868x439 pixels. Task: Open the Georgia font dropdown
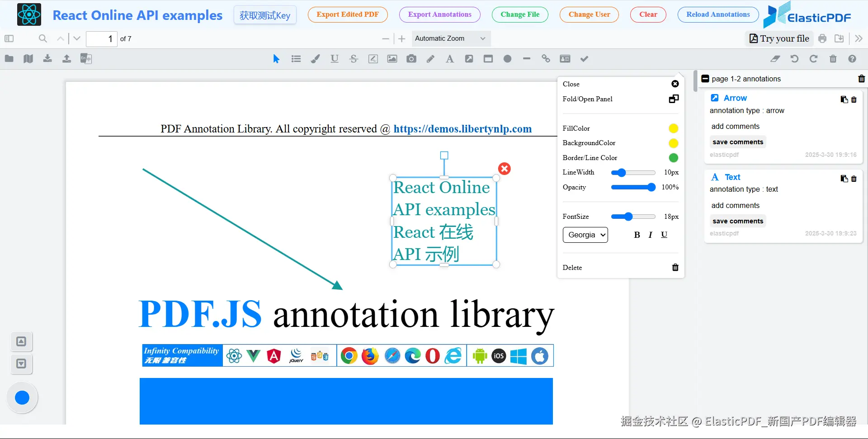[585, 235]
